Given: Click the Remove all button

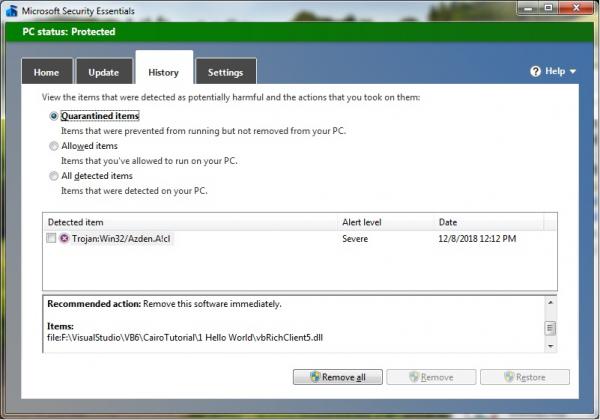Looking at the screenshot, I should tap(338, 377).
